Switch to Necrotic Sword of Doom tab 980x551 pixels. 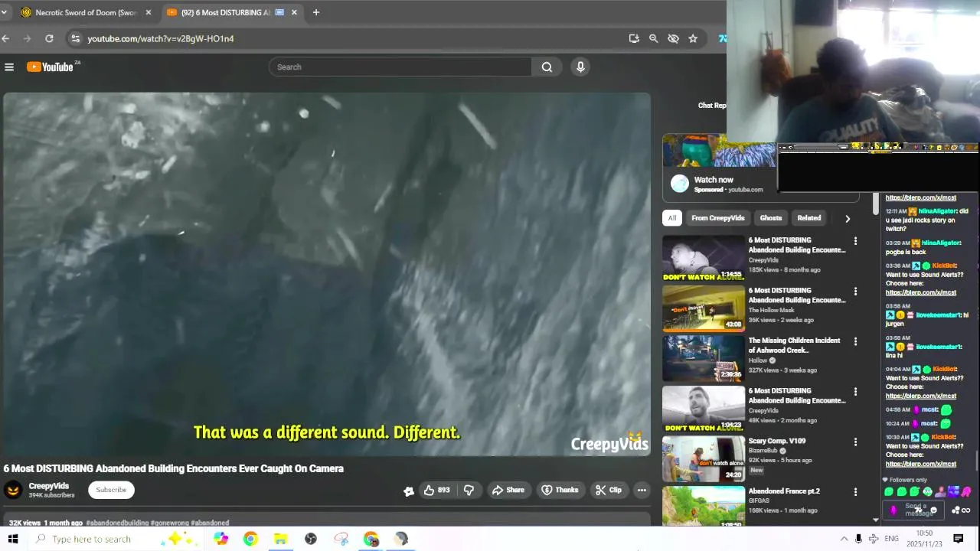[x=86, y=12]
